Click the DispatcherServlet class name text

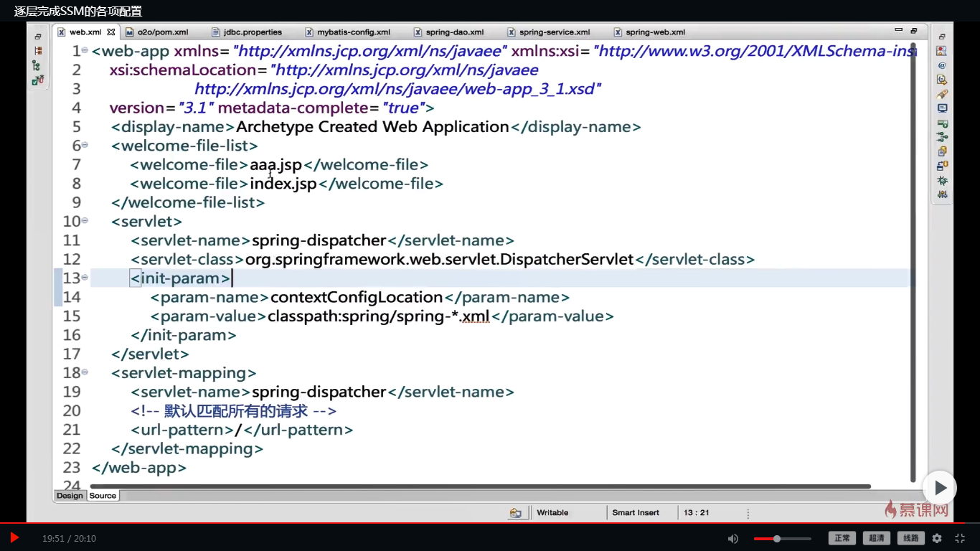point(567,260)
